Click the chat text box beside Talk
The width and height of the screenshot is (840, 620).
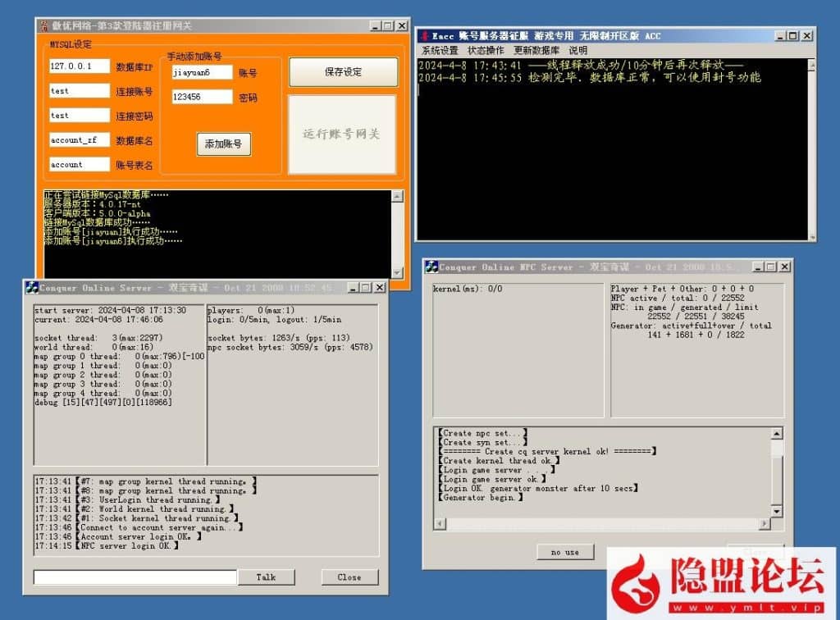click(x=135, y=577)
